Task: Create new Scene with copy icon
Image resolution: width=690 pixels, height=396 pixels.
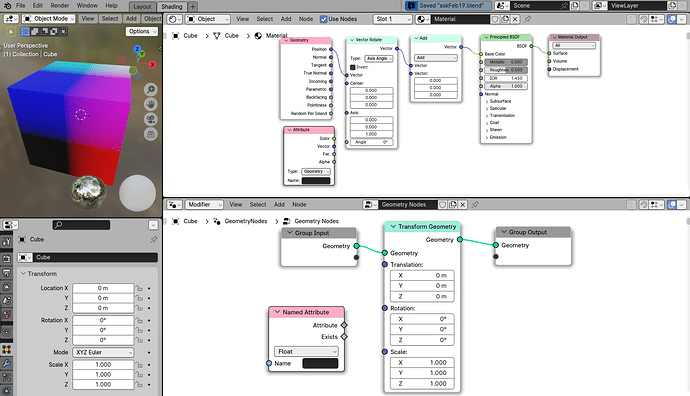Action: (575, 6)
